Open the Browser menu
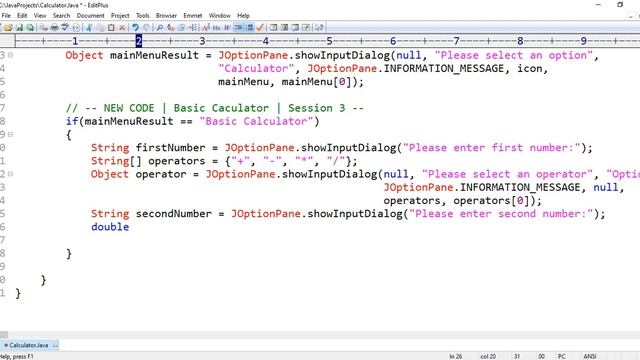This screenshot has height=360, width=640. coord(166,16)
